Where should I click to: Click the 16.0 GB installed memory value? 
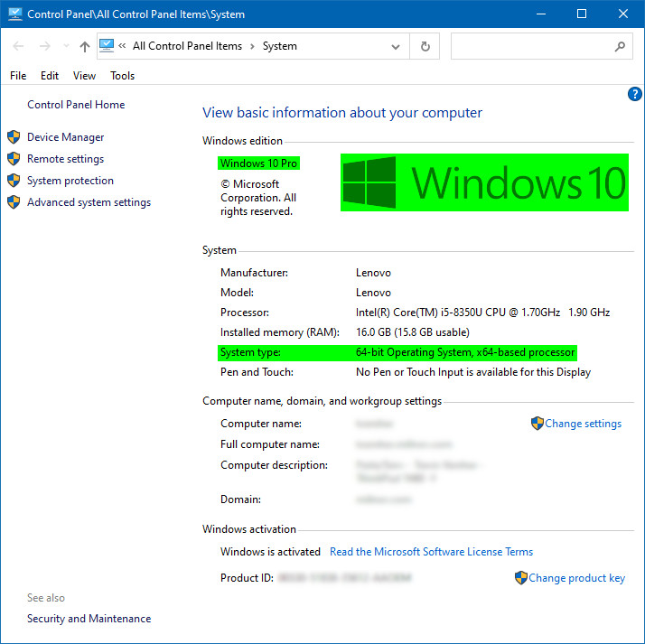[413, 332]
